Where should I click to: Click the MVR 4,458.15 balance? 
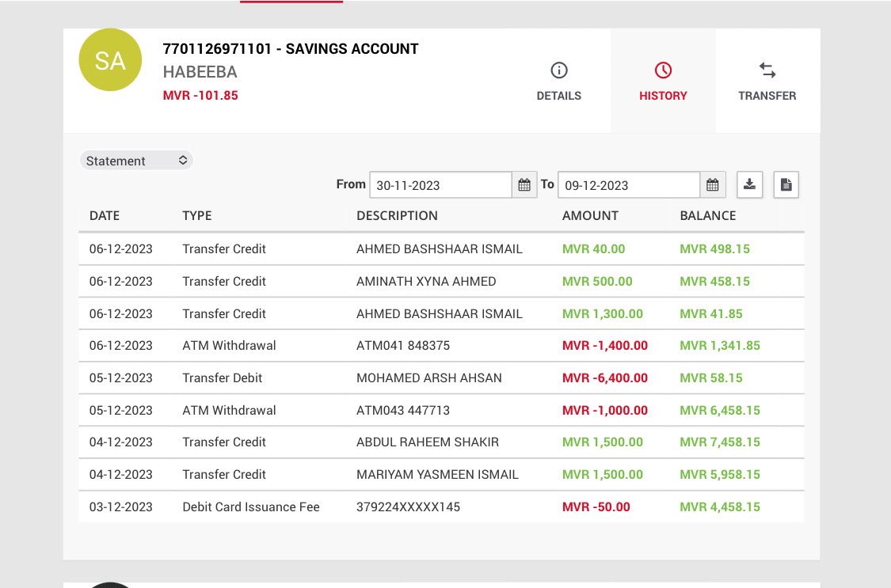[x=720, y=506]
